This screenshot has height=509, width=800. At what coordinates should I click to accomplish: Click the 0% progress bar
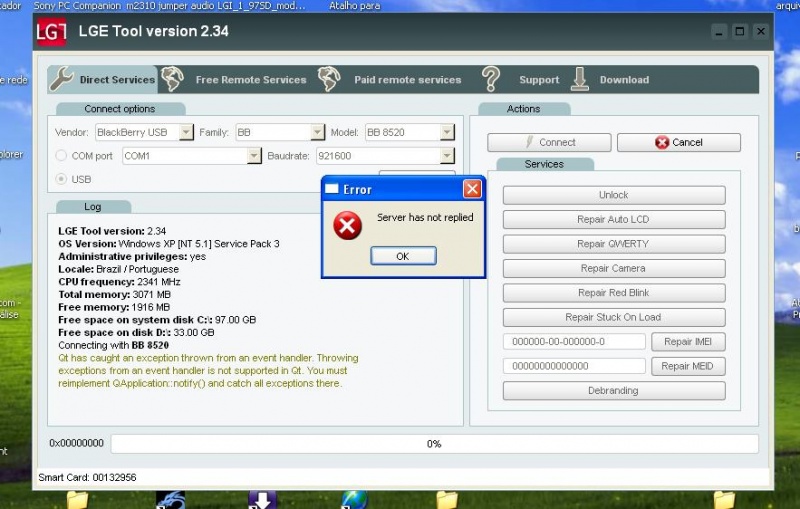434,444
